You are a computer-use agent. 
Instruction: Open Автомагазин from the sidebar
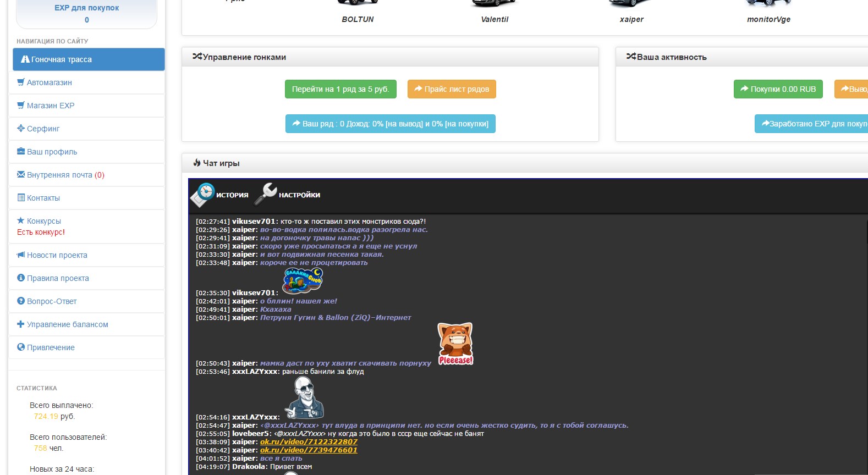coord(49,82)
